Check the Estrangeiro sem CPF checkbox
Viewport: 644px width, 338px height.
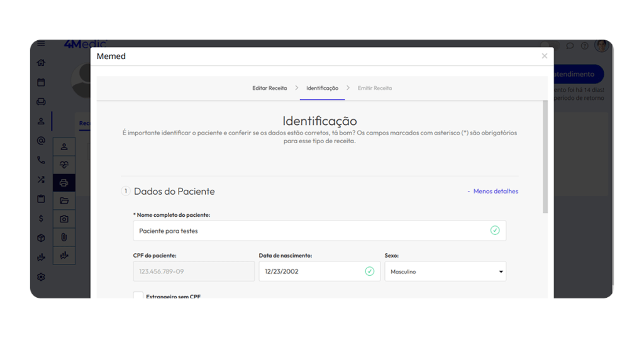tap(138, 295)
